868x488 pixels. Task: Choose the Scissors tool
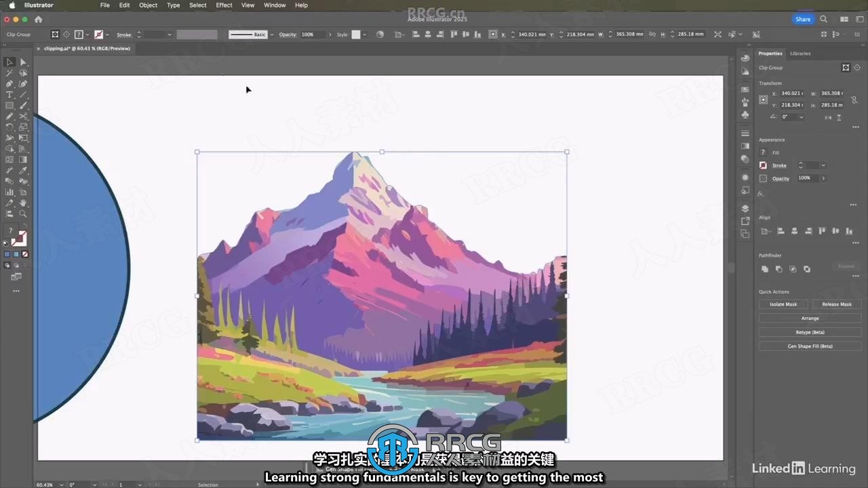[x=23, y=117]
